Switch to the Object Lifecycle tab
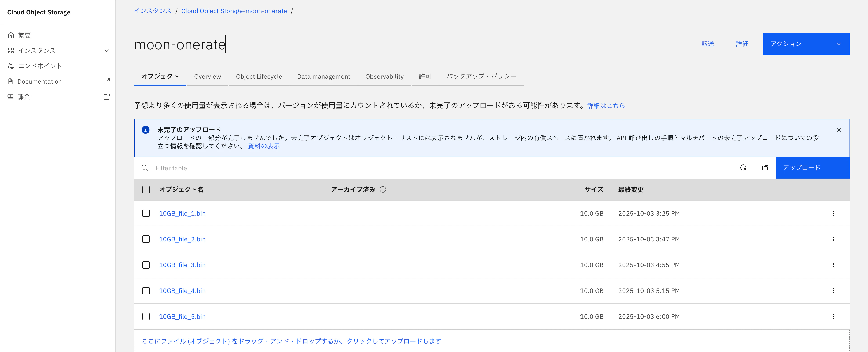This screenshot has height=352, width=868. point(259,76)
